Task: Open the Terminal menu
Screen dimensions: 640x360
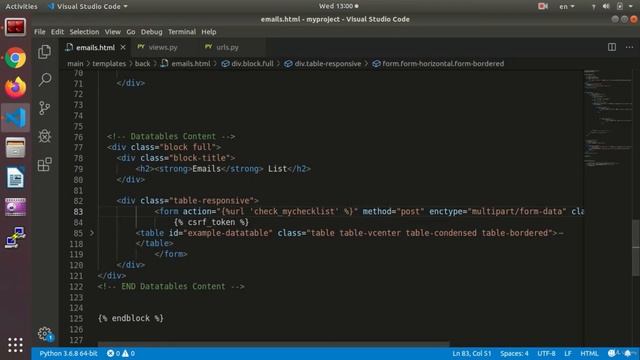Action: tap(182, 32)
